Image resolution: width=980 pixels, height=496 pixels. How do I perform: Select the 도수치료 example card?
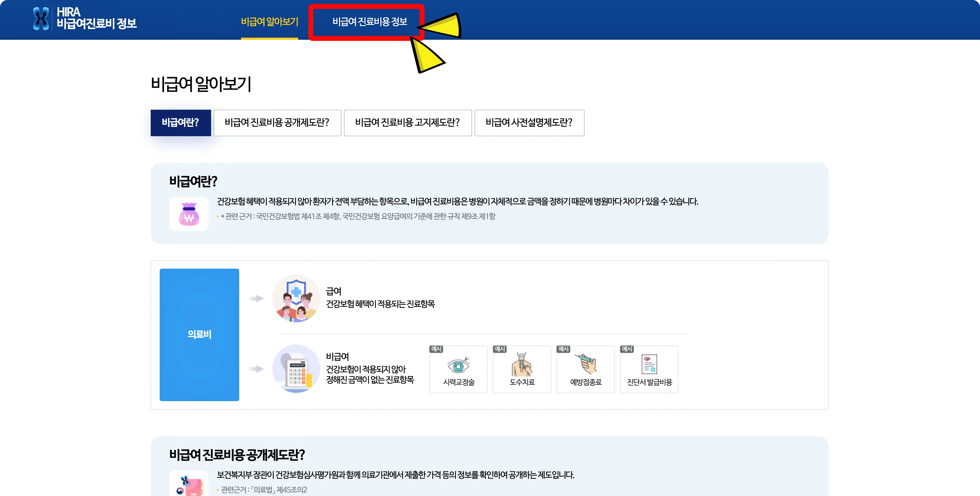click(522, 369)
